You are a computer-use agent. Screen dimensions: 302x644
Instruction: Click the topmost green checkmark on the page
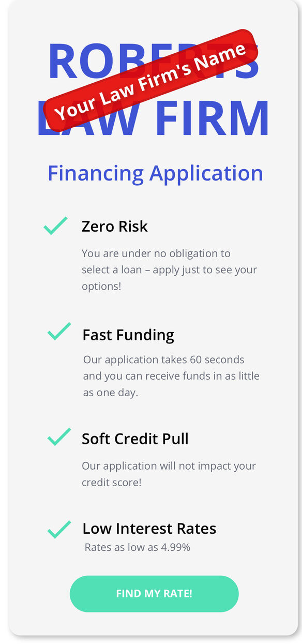point(57,224)
